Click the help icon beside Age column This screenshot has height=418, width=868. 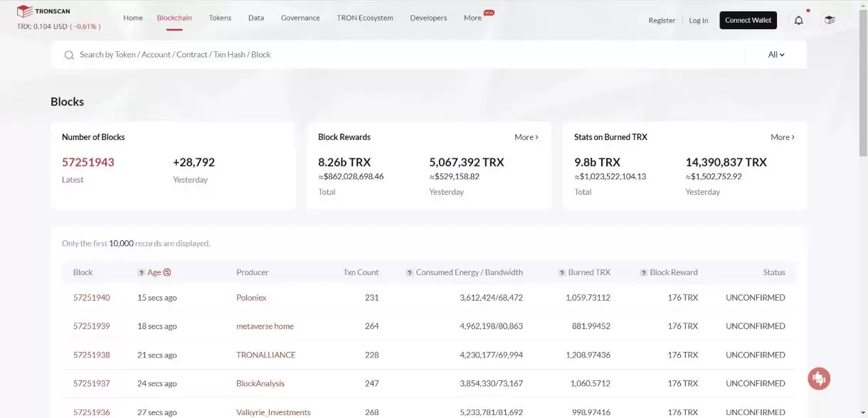tap(142, 272)
